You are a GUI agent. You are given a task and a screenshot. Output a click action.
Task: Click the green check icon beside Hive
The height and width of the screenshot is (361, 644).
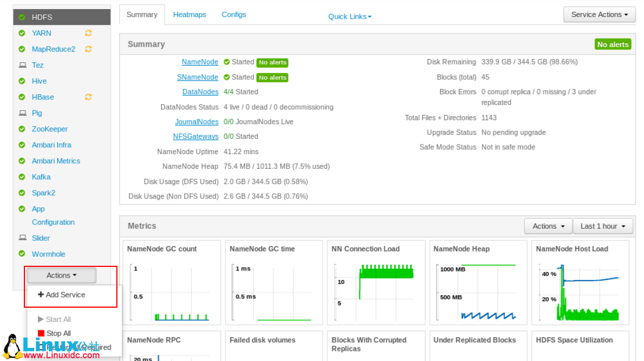22,81
